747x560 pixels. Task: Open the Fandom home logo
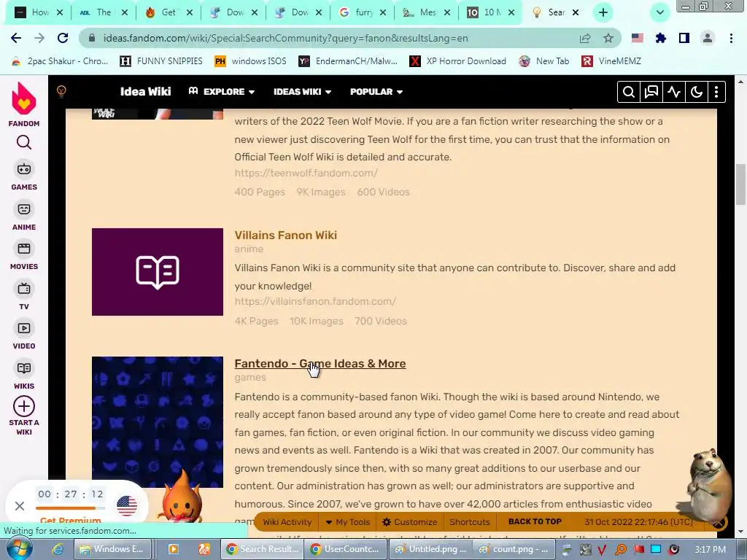pyautogui.click(x=24, y=104)
